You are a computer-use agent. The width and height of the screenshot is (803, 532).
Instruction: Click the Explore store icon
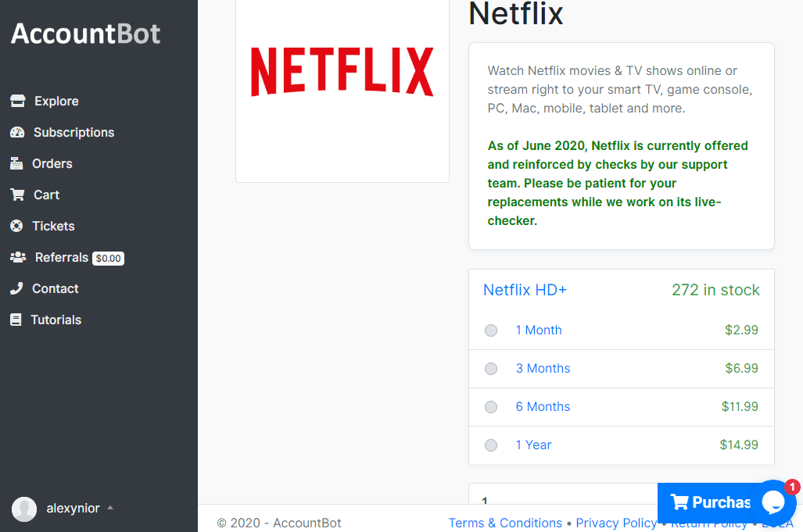tap(18, 101)
